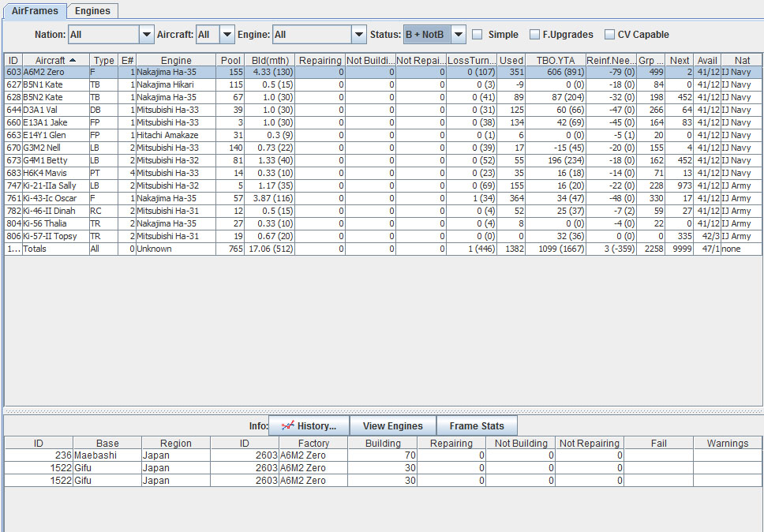Click the Warnings column header
This screenshot has width=764, height=532.
coord(728,444)
